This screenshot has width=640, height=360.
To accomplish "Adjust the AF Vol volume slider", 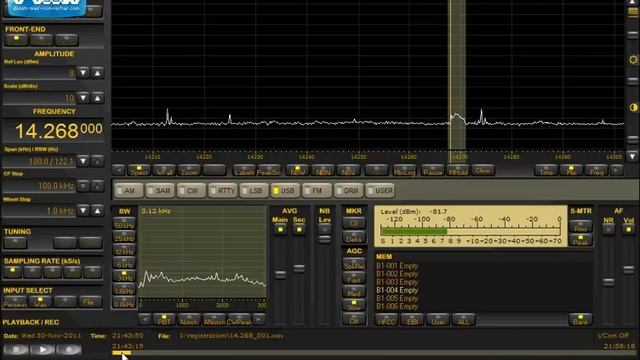I will click(x=629, y=269).
